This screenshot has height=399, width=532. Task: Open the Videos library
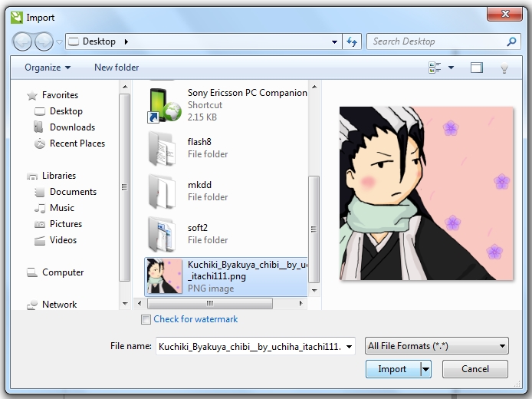[x=63, y=240]
